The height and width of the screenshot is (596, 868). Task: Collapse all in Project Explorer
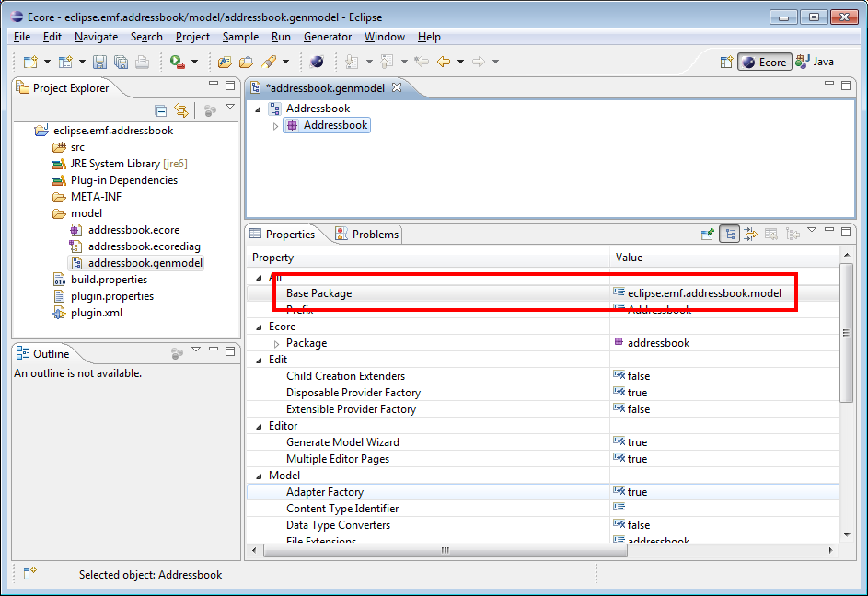tap(161, 110)
